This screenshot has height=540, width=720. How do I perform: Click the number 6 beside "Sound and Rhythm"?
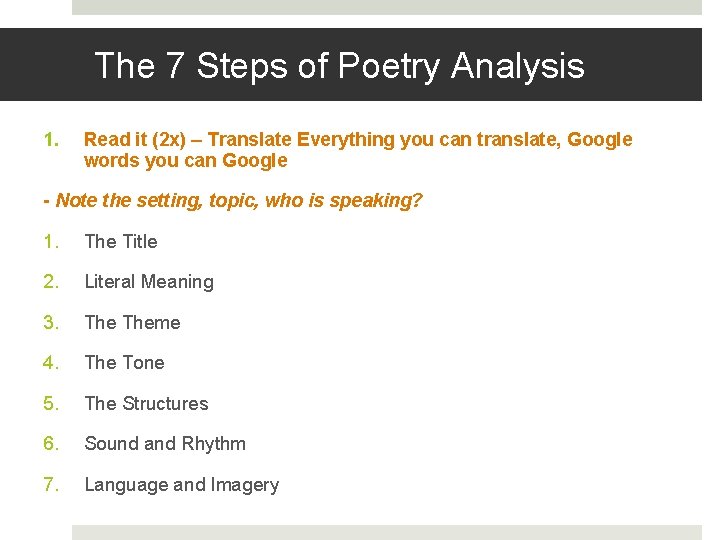(51, 444)
